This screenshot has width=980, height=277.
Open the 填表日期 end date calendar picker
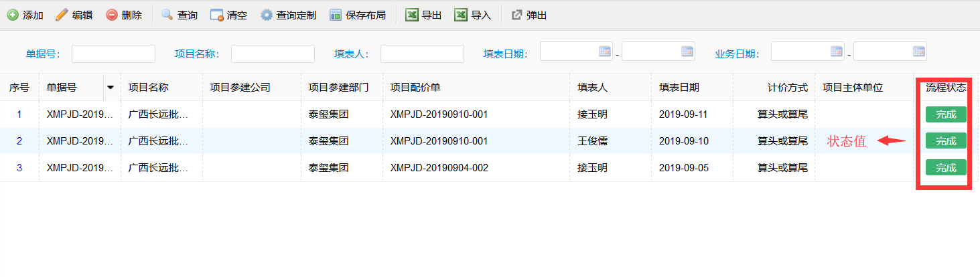(687, 51)
